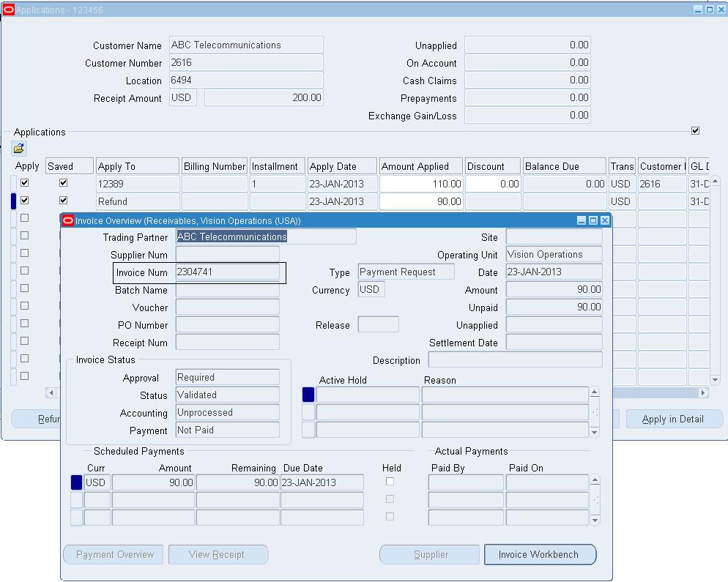Click the Accounting field Unprocessed
728x582 pixels.
click(x=228, y=413)
